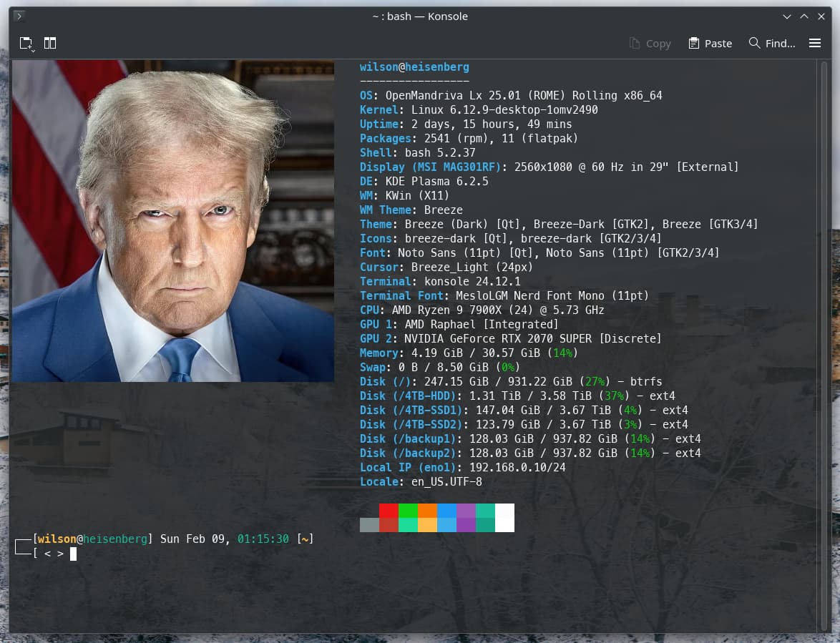Image resolution: width=840 pixels, height=643 pixels.
Task: Open a new tab with the New Tab icon
Action: point(25,43)
